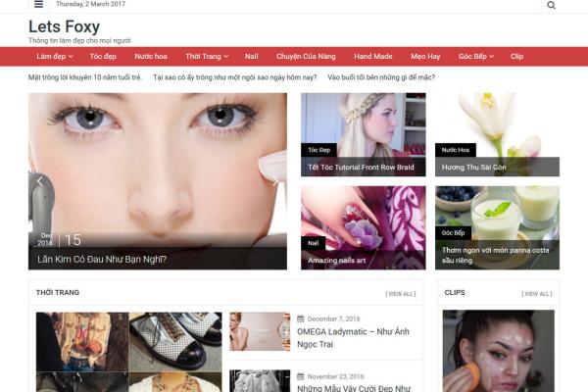The width and height of the screenshot is (588, 392).
Task: Open the hamburger menu icon
Action: click(x=38, y=5)
